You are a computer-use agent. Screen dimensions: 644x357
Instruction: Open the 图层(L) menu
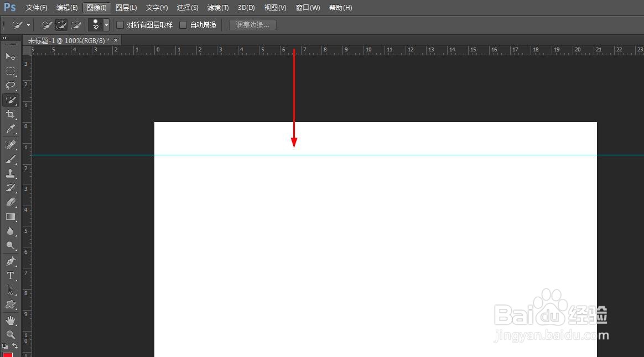pos(126,8)
